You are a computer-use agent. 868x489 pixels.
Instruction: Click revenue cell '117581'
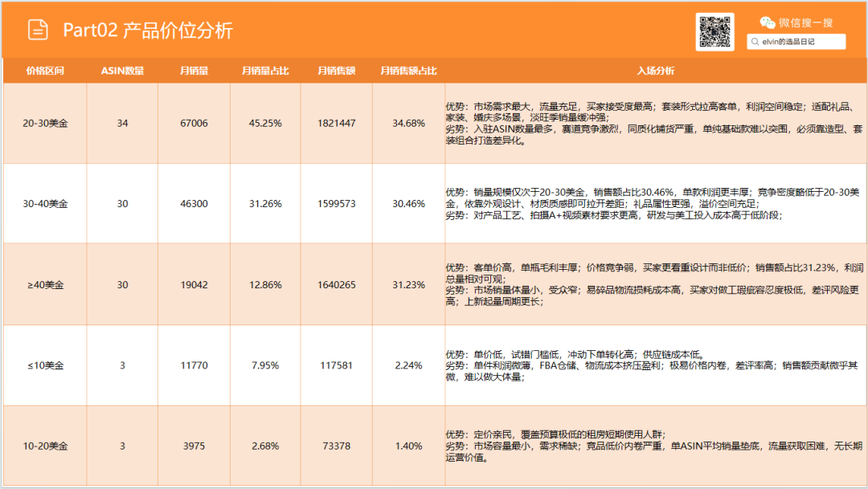(336, 365)
